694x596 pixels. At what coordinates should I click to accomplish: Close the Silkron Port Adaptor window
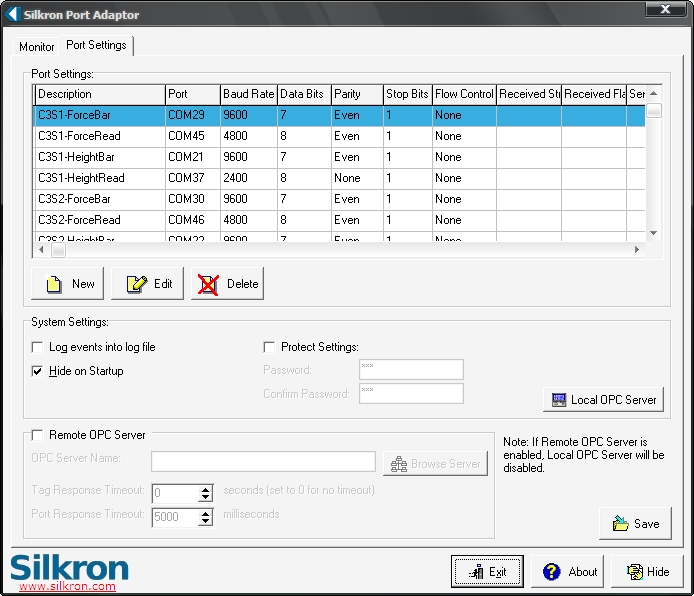coord(666,9)
